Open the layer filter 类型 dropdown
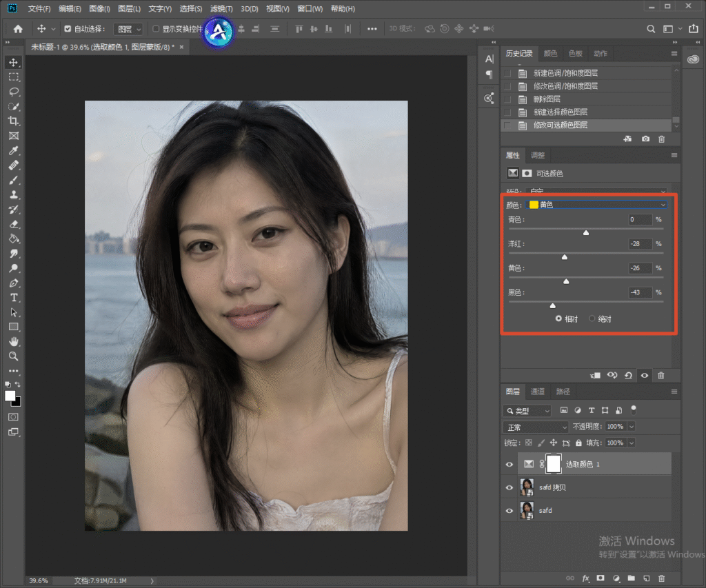706x588 pixels. (x=527, y=411)
